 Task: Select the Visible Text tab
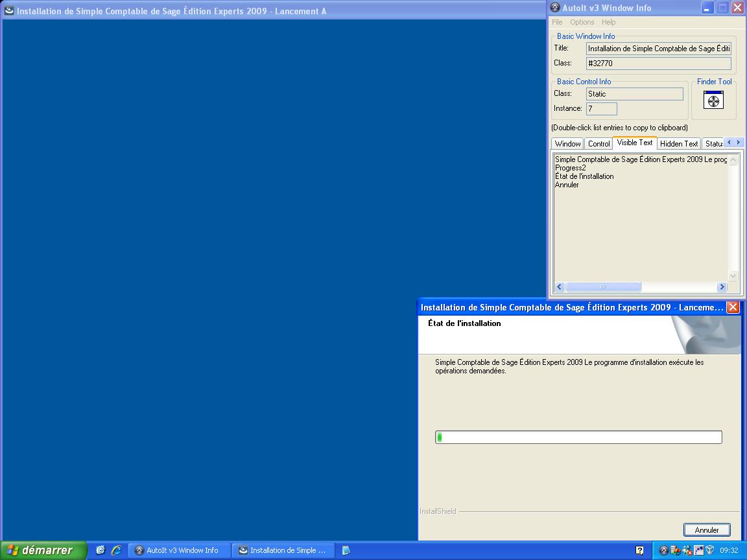tap(635, 143)
